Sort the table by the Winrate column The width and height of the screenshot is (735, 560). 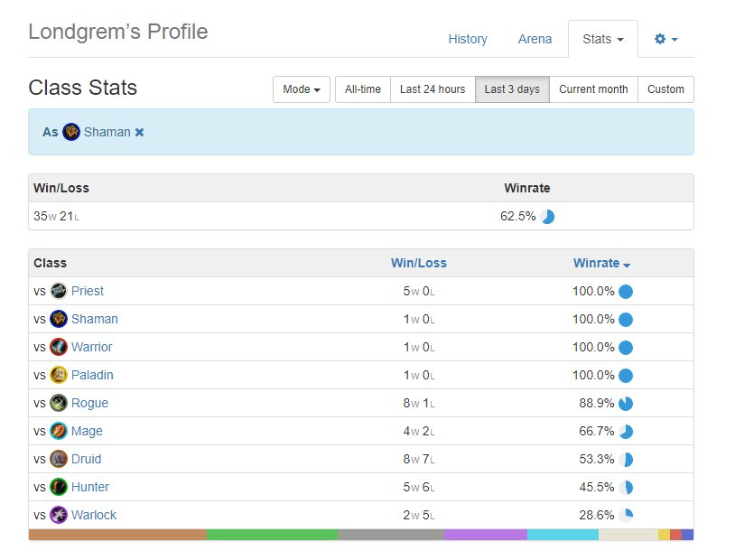tap(601, 263)
